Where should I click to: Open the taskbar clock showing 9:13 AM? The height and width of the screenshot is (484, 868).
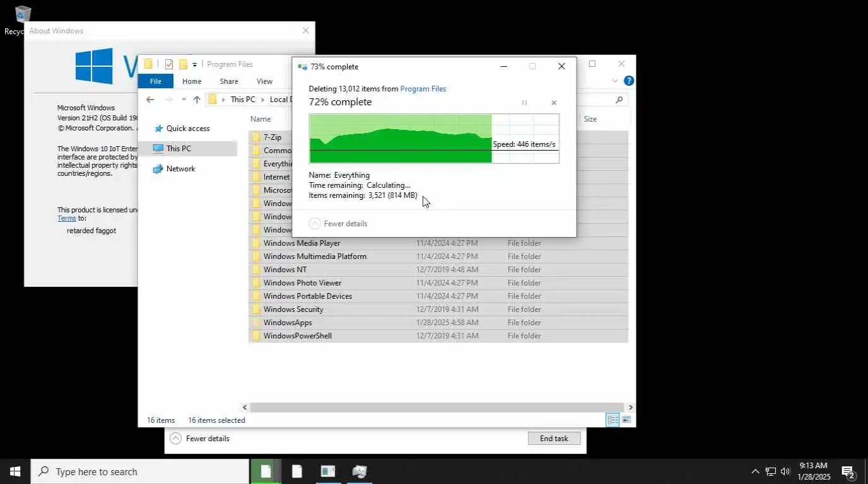[x=813, y=471]
